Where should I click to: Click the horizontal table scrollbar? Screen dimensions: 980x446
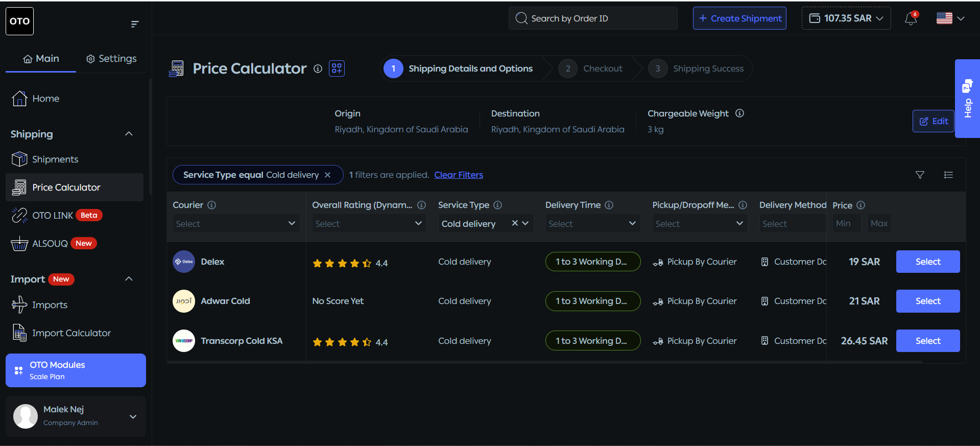(x=544, y=362)
